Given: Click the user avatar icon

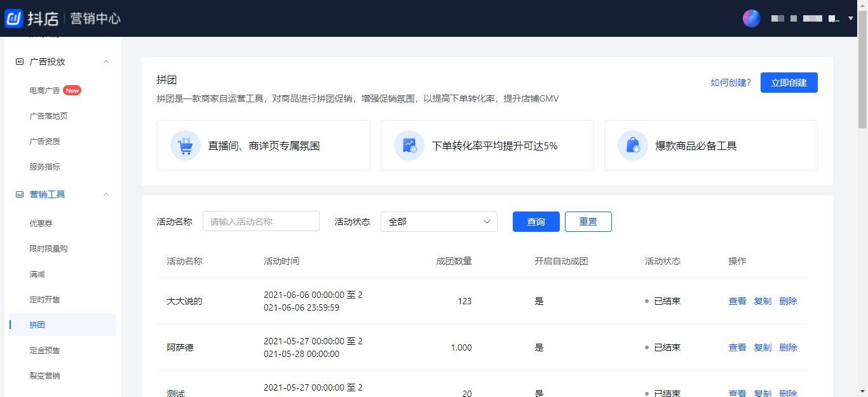Looking at the screenshot, I should point(752,18).
